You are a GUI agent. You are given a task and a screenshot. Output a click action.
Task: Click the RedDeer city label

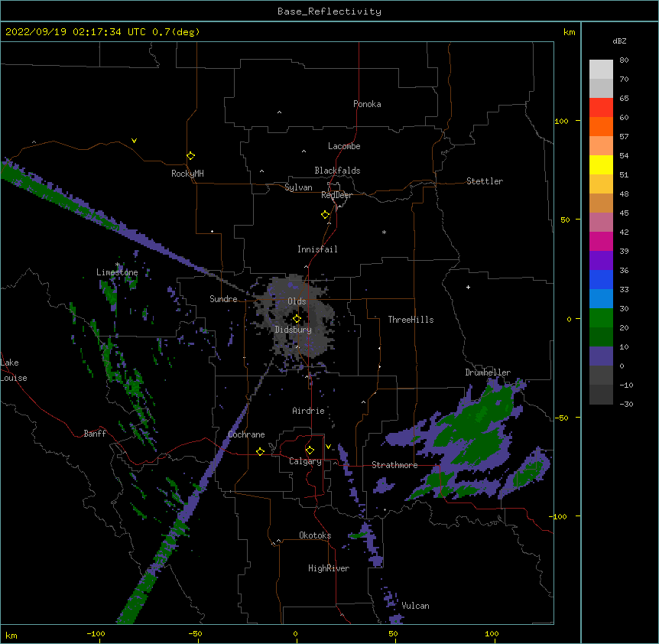pyautogui.click(x=336, y=196)
